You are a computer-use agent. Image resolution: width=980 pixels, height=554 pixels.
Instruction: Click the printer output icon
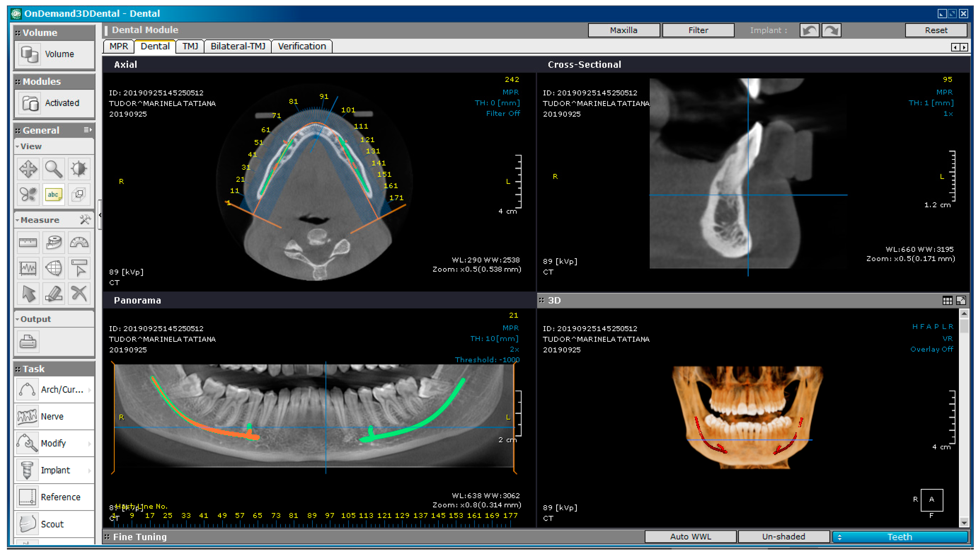click(28, 341)
